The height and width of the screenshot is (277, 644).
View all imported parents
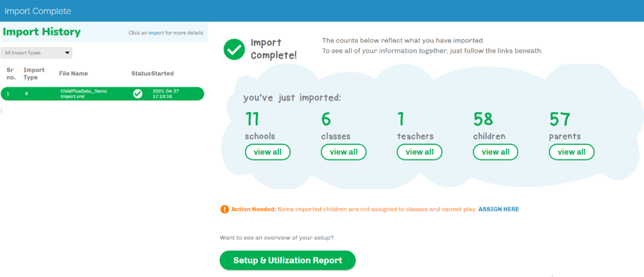[x=572, y=152]
